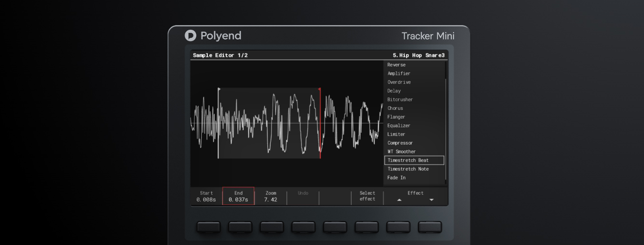Viewport: 644px width, 245px height.
Task: Select the Timestretch Note effect
Action: (408, 169)
